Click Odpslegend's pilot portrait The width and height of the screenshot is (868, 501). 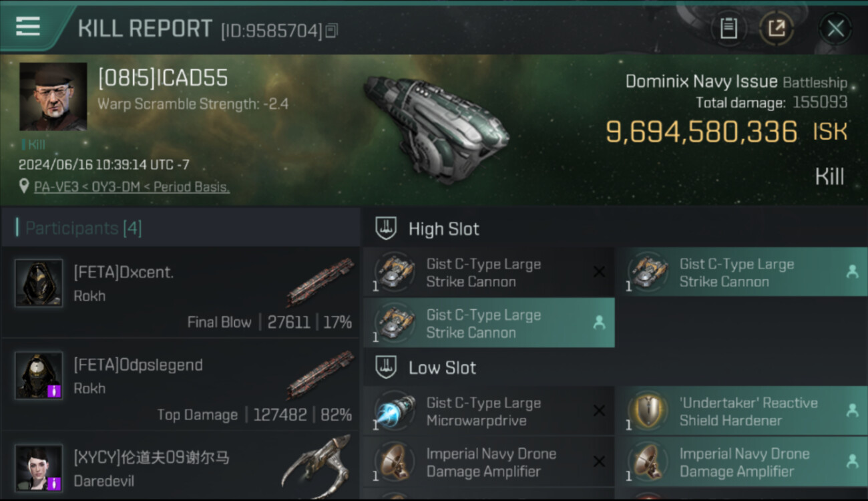(x=39, y=375)
